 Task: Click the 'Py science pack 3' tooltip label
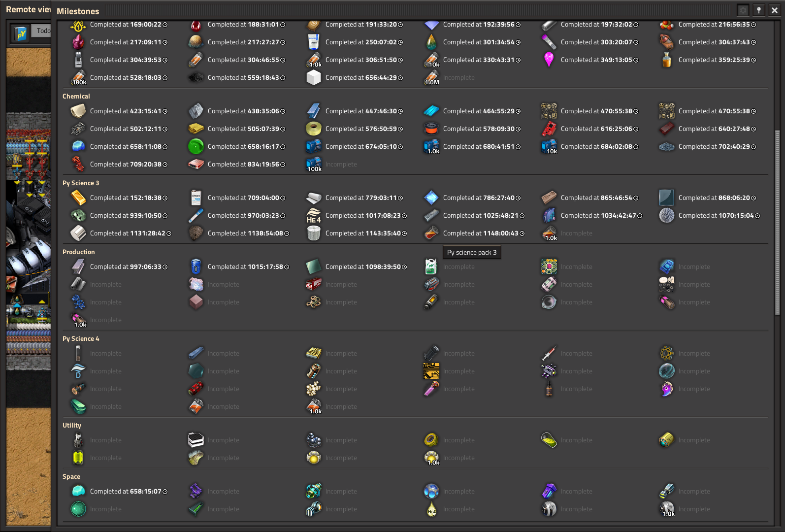pyautogui.click(x=472, y=253)
